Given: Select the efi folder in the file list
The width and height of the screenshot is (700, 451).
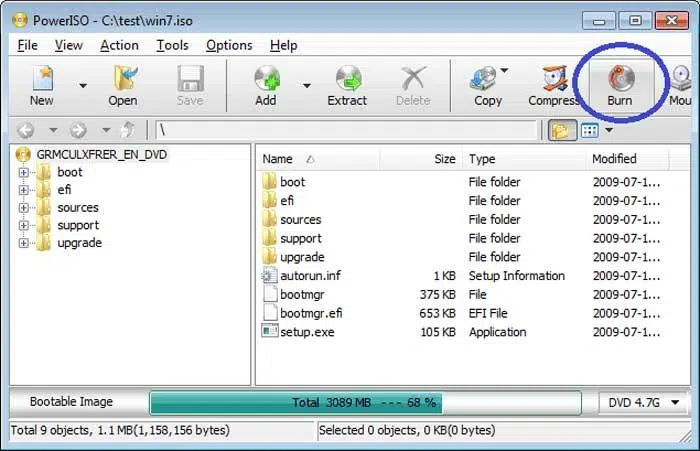Looking at the screenshot, I should pos(287,201).
